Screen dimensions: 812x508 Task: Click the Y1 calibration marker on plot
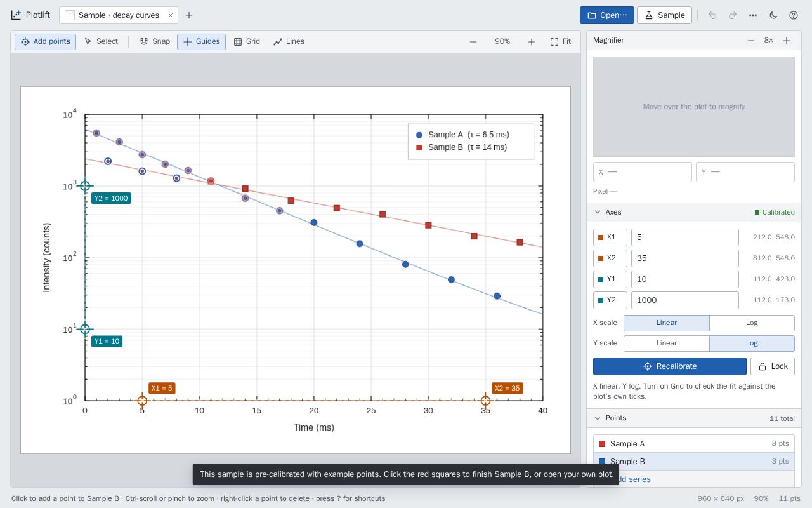tap(85, 330)
